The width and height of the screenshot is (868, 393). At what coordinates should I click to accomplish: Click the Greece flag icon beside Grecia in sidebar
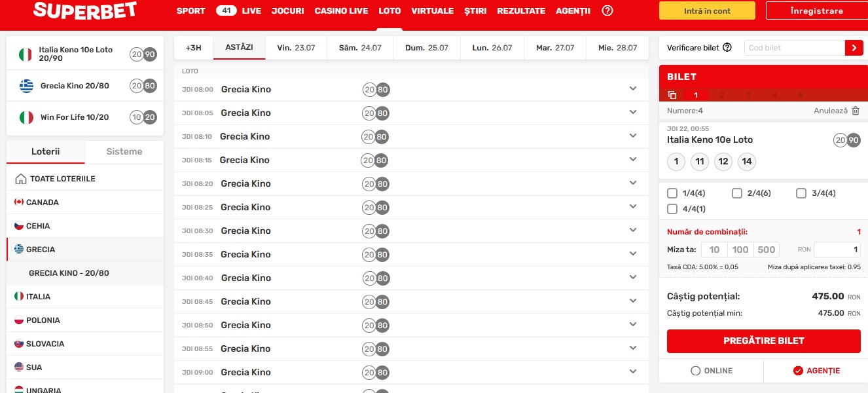click(19, 250)
